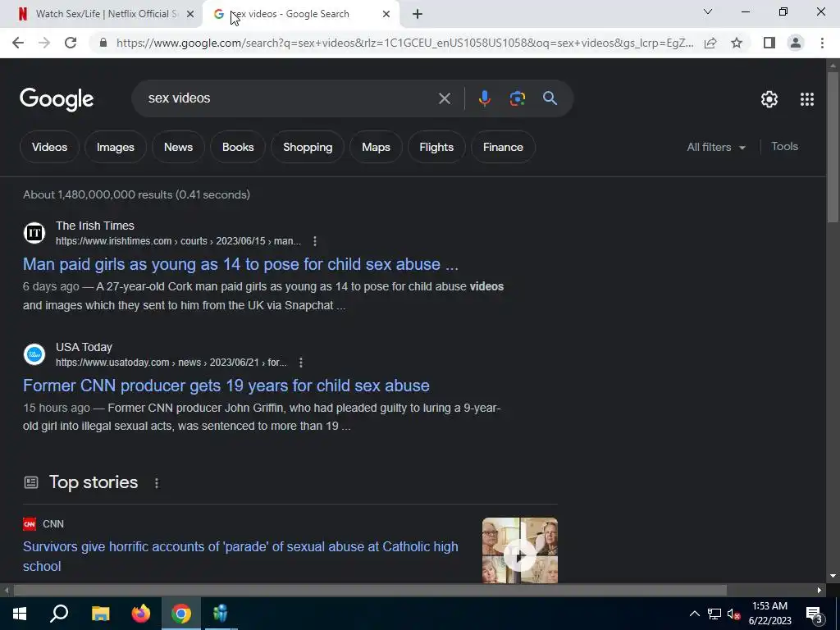The height and width of the screenshot is (630, 840).
Task: Click the scroll right arrow at bottom
Action: point(819,591)
